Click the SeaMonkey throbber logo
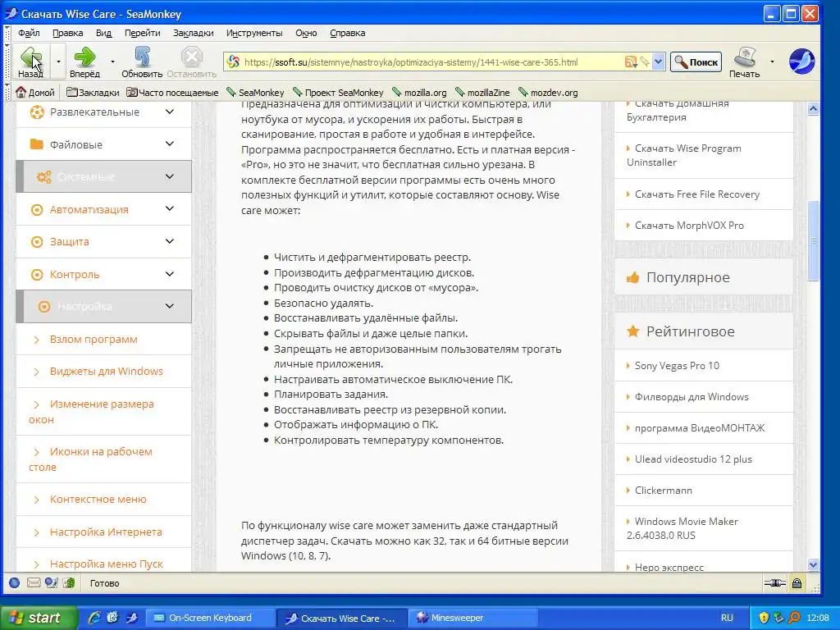This screenshot has height=630, width=840. [801, 62]
